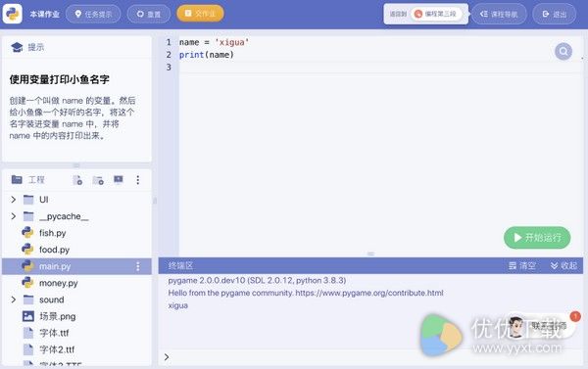Run the code with 开始运行
The height and width of the screenshot is (369, 588).
point(537,238)
